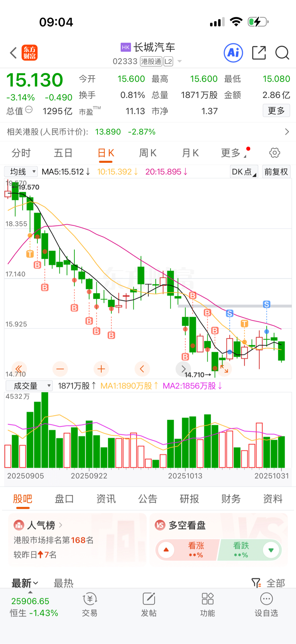The height and width of the screenshot is (644, 296).
Task: Tap the top blue S signal marker
Action: pos(266,304)
